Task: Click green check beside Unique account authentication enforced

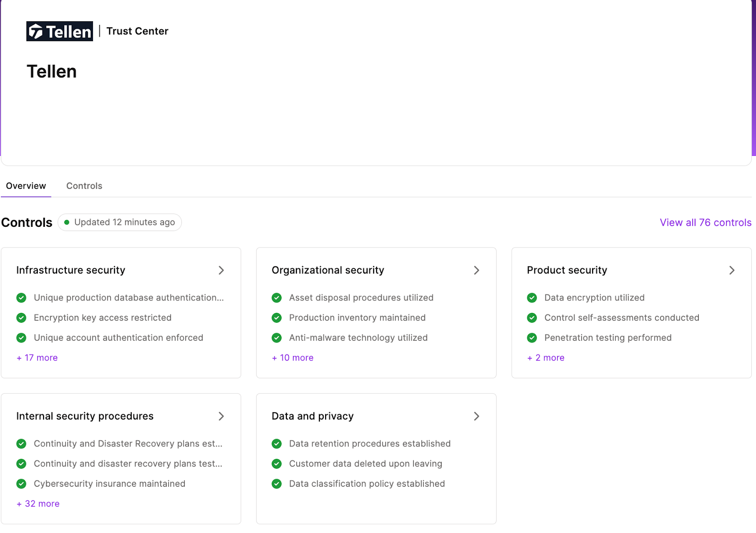Action: click(x=21, y=338)
